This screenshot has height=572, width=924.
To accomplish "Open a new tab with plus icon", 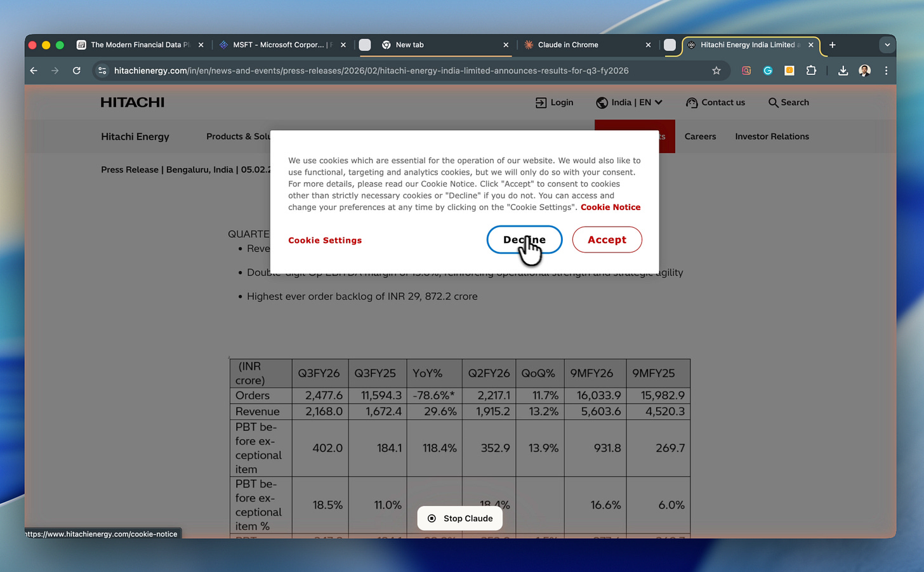I will [832, 45].
